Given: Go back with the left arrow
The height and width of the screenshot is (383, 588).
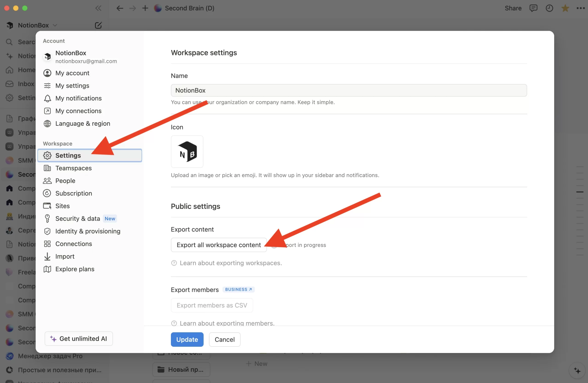Looking at the screenshot, I should point(120,8).
